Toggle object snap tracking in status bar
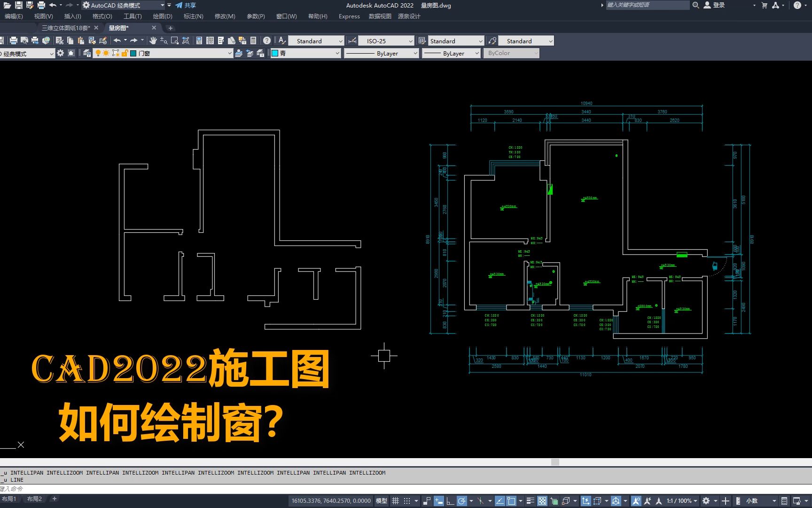812x508 pixels. point(500,501)
